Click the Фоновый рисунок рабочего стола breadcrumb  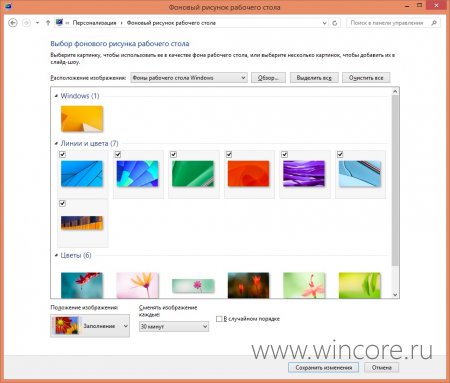click(171, 23)
